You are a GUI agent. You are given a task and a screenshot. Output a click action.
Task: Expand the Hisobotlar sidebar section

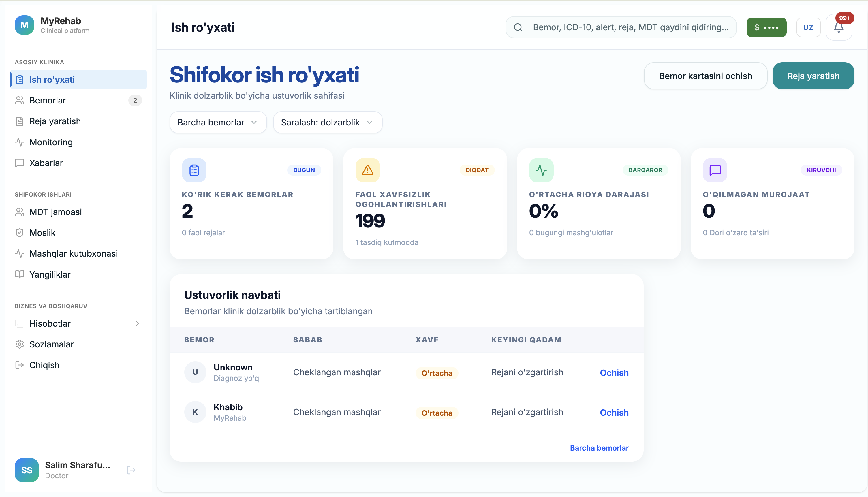(x=78, y=323)
